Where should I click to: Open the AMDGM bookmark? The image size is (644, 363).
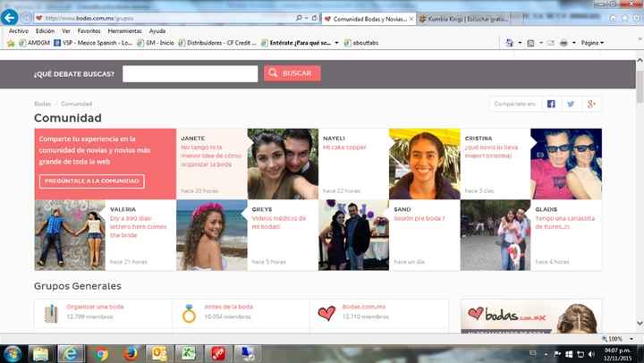(x=35, y=43)
